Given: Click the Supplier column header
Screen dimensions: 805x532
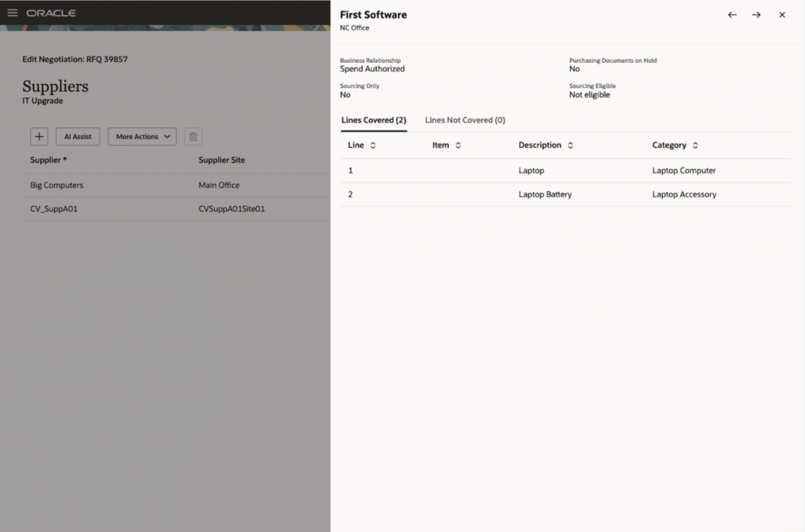Looking at the screenshot, I should click(x=48, y=160).
